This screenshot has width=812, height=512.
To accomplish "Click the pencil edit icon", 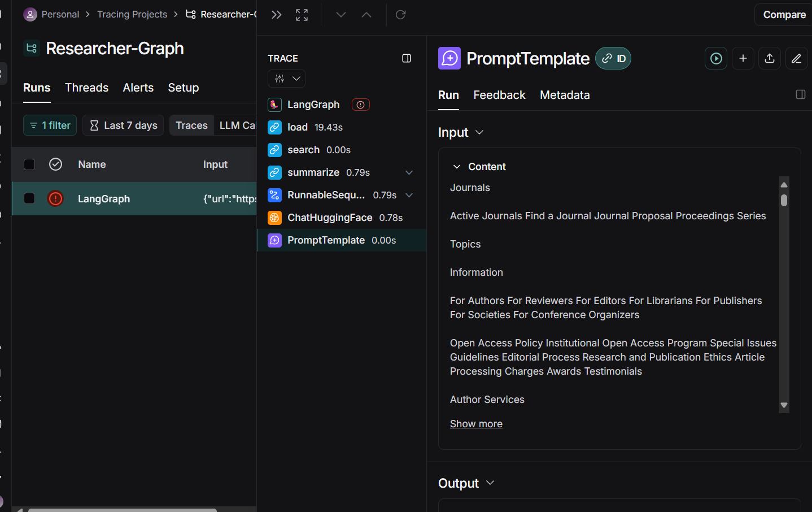I will [796, 58].
